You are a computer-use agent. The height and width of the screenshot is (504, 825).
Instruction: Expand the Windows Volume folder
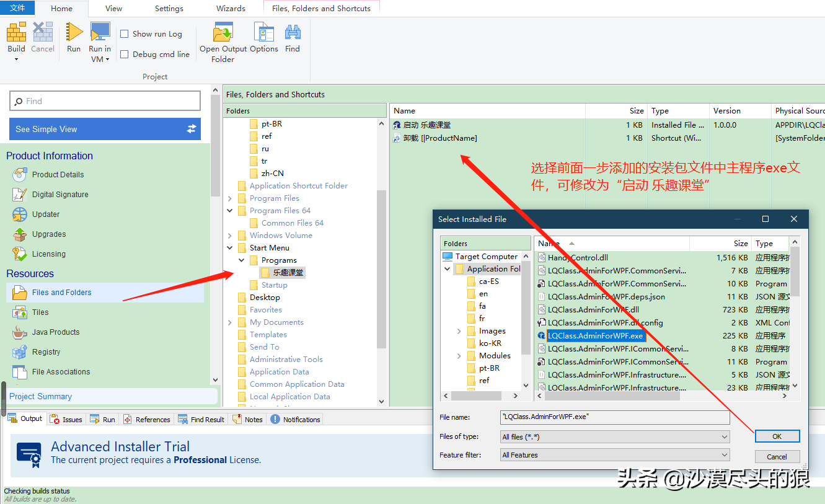click(x=230, y=236)
